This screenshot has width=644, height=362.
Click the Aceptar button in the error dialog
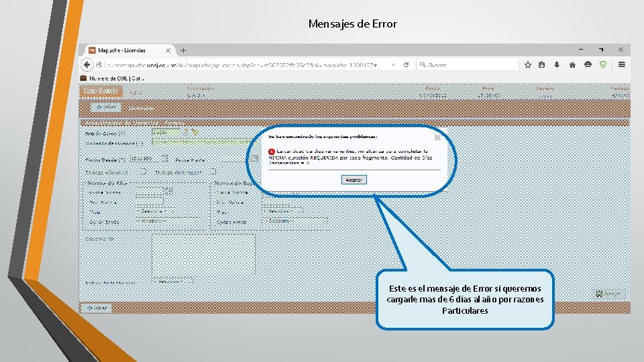[x=354, y=180]
